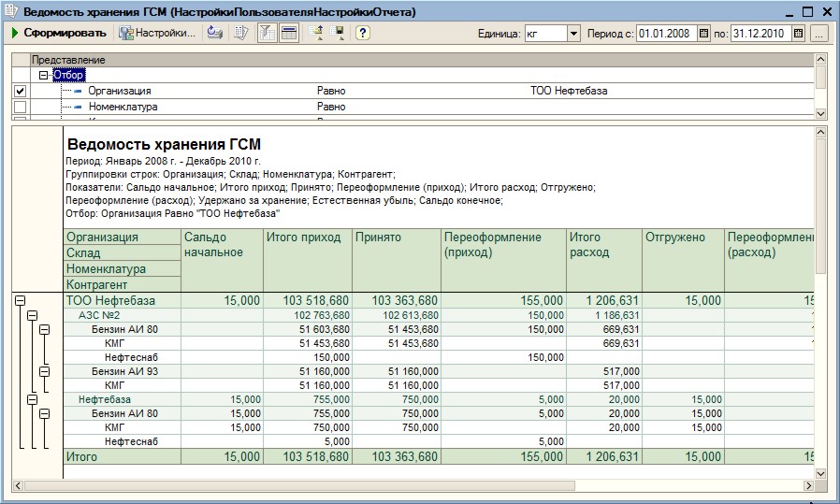Click the Переоформление (приход) column header
Viewport: 840px width, 504px height.
[x=503, y=260]
